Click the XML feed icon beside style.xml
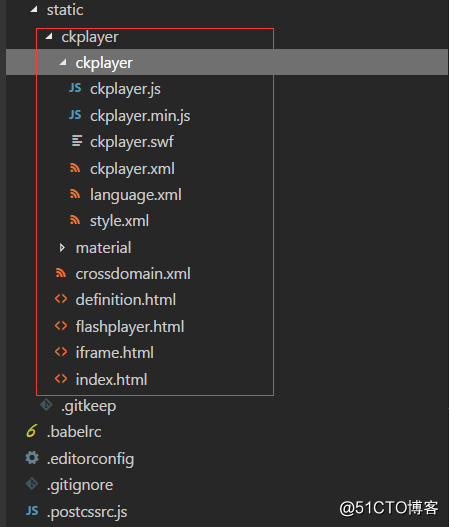This screenshot has height=527, width=449. [x=75, y=220]
